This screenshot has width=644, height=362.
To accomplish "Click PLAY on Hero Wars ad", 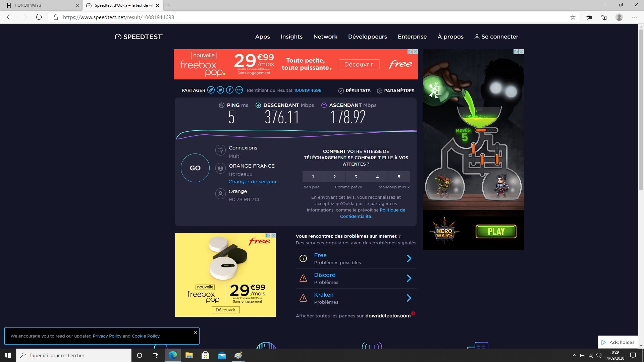I will (496, 231).
